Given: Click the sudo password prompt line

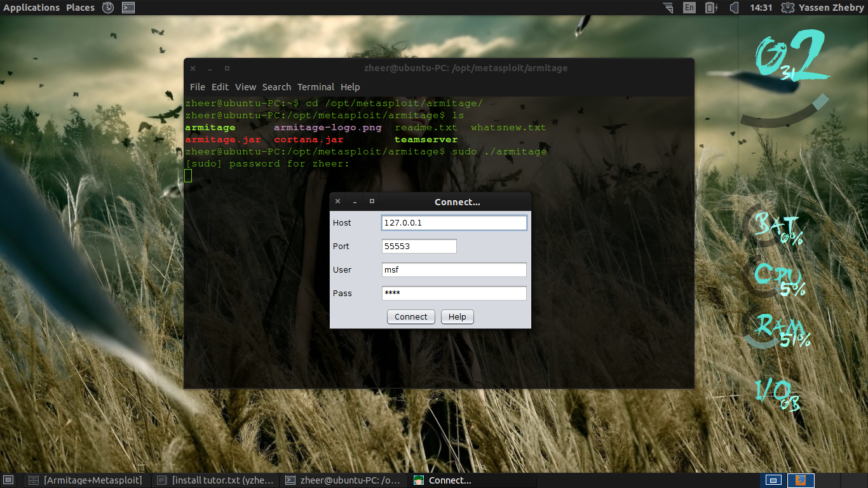Looking at the screenshot, I should [268, 164].
